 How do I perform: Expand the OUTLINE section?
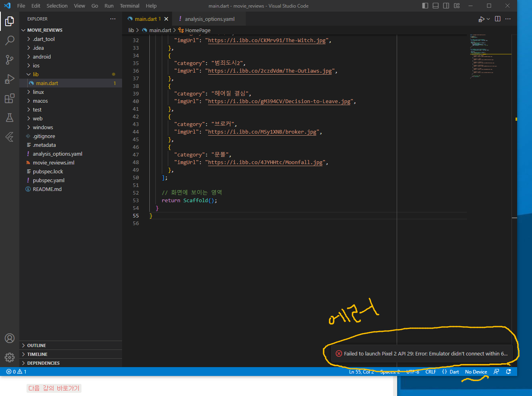[x=71, y=345]
